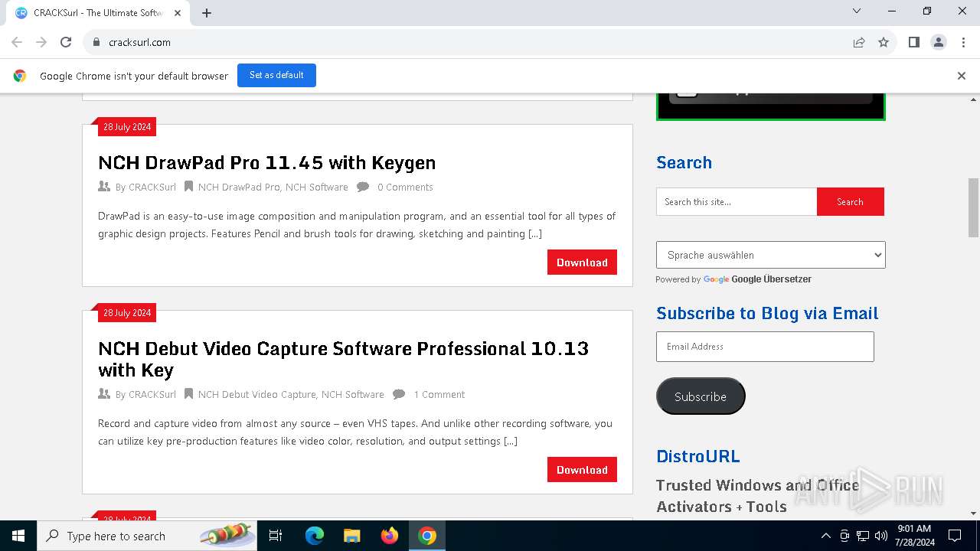Open NCH Software category on DrawPad post
Image resolution: width=980 pixels, height=551 pixels.
tap(316, 187)
